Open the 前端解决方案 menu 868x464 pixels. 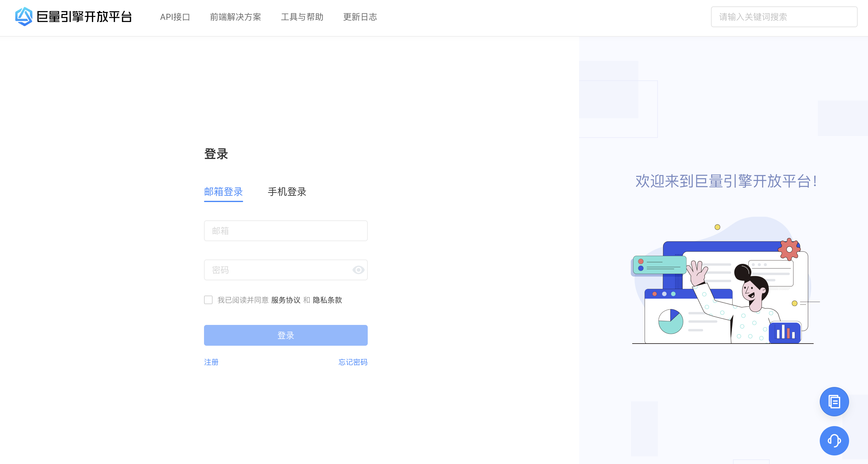coord(235,17)
